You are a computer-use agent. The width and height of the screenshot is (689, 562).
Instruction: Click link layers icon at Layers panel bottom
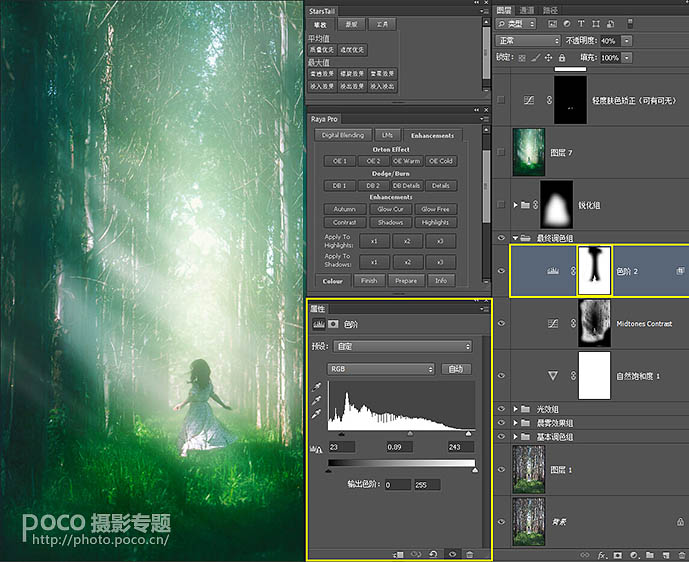point(585,555)
